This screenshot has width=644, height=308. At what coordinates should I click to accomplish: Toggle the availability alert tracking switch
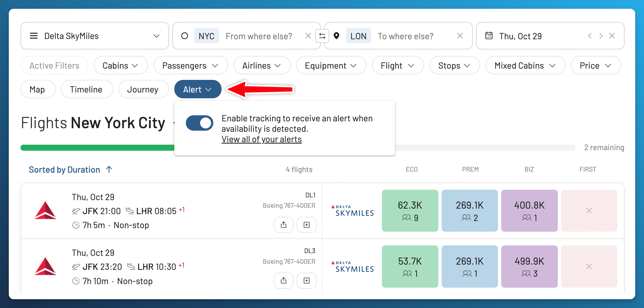point(200,123)
